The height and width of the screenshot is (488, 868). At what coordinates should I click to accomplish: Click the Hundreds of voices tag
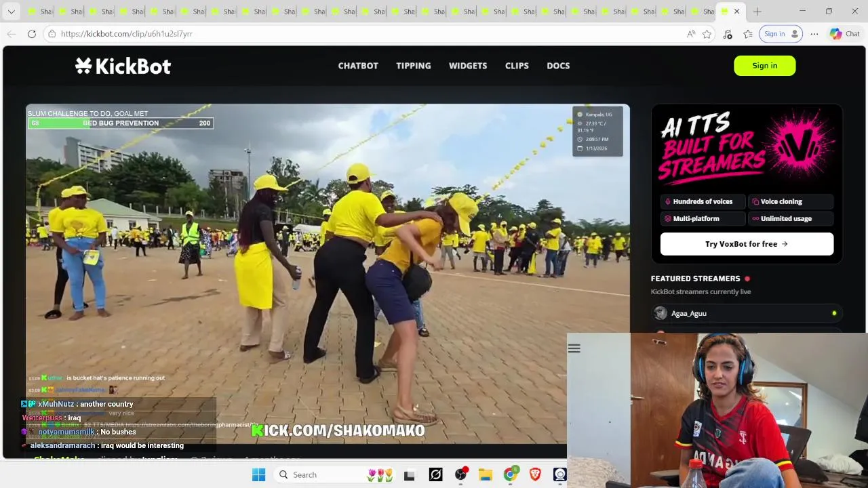point(703,201)
